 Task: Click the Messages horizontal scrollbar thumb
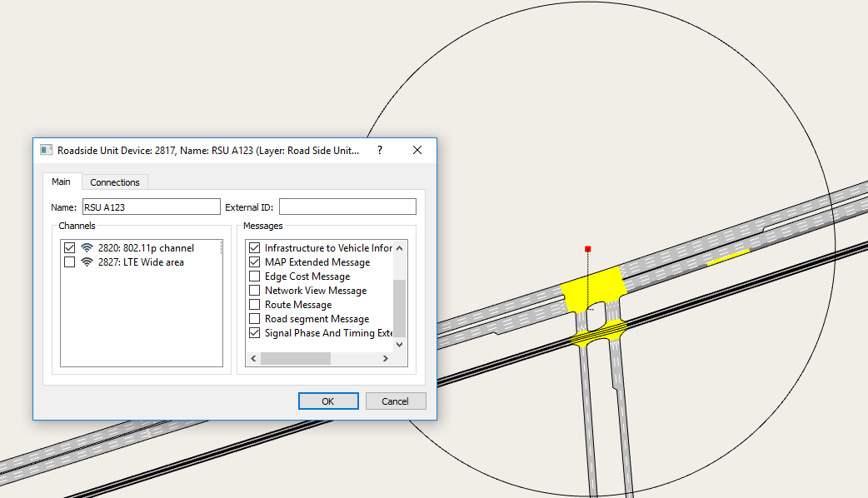pos(296,358)
